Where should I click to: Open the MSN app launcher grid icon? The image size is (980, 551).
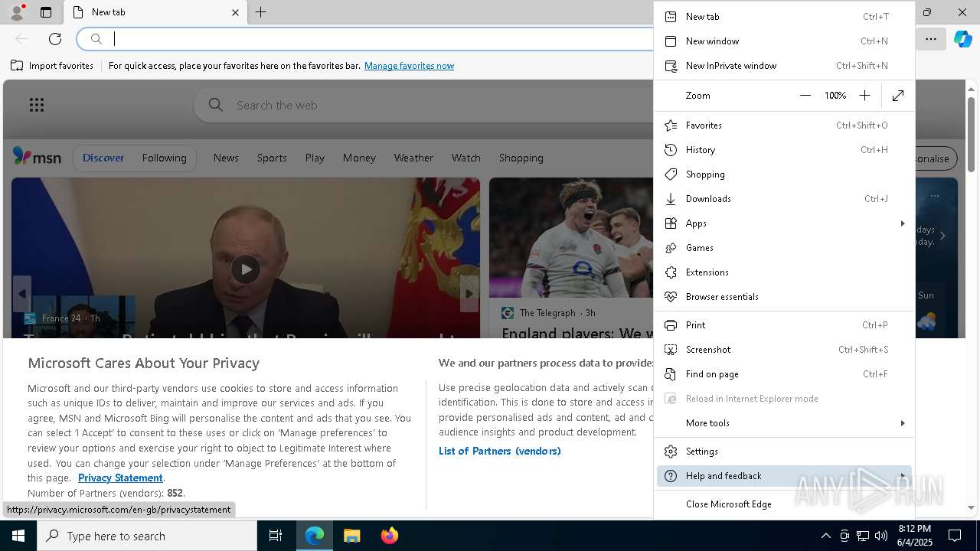36,105
